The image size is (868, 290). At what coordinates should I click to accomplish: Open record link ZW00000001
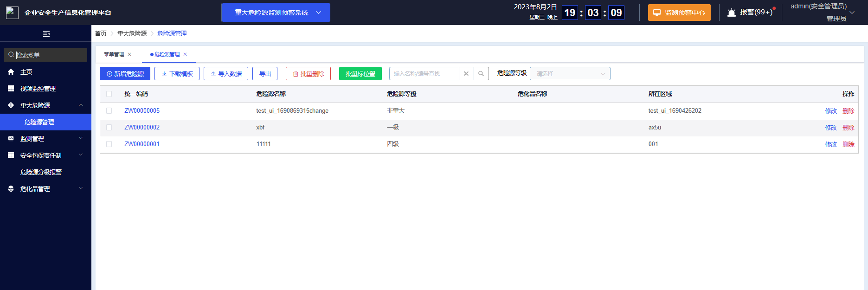(x=142, y=144)
